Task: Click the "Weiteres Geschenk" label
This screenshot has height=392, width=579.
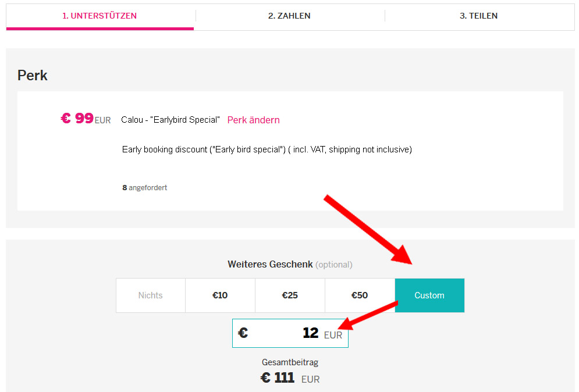Action: click(270, 264)
